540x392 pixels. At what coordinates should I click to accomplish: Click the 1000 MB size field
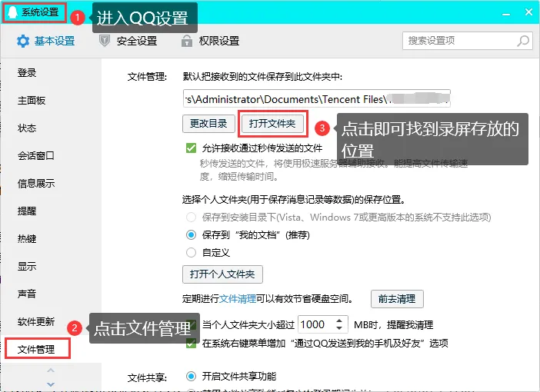coord(317,324)
